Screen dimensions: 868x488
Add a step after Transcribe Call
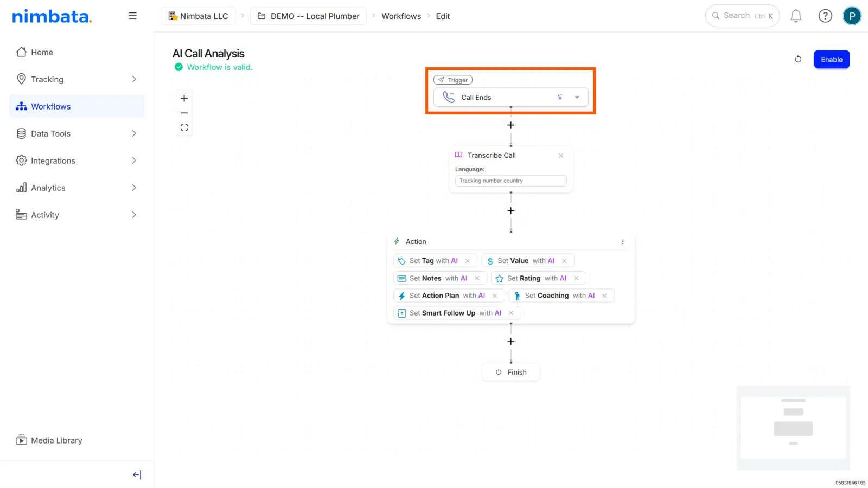click(x=510, y=210)
